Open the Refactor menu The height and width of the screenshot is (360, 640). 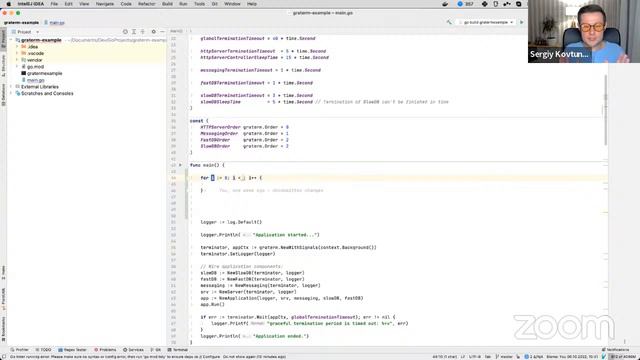146,4
